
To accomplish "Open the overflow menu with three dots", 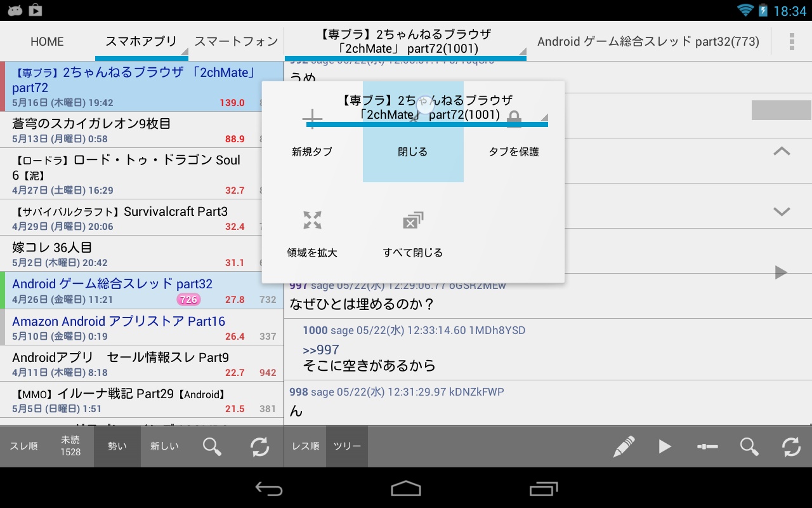I will [x=792, y=41].
